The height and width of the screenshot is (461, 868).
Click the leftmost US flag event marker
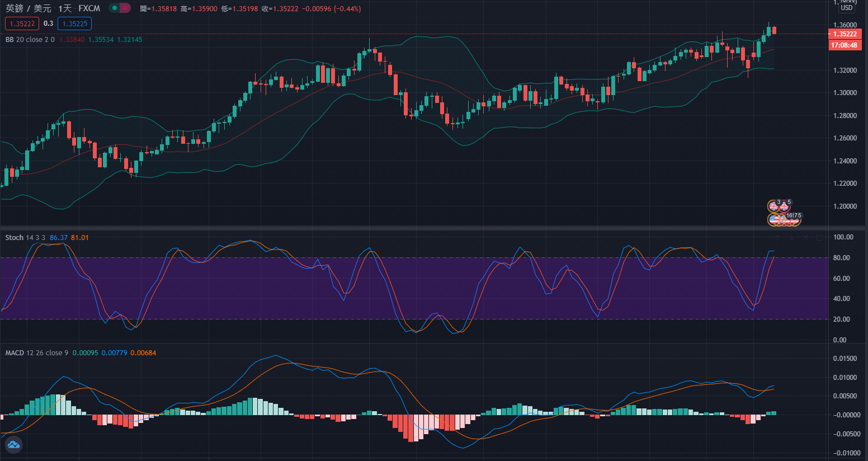point(774,220)
